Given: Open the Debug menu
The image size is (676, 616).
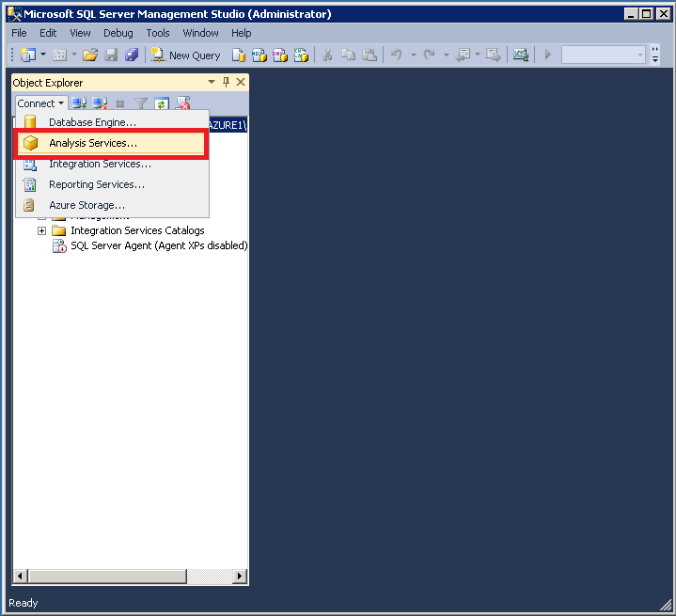Looking at the screenshot, I should tap(118, 33).
